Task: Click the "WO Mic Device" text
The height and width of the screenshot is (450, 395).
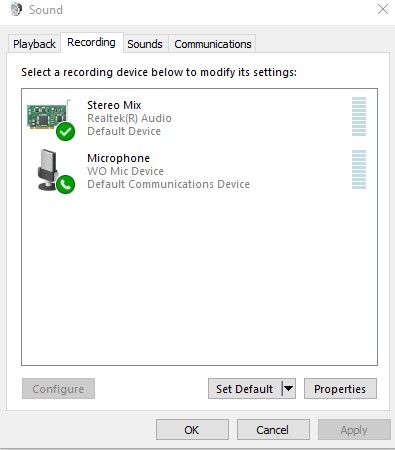Action: [125, 171]
